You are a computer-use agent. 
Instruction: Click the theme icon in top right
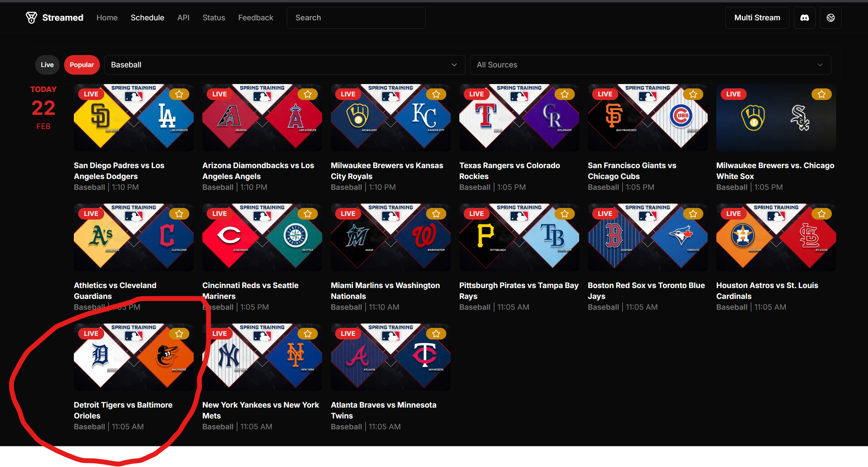(830, 18)
